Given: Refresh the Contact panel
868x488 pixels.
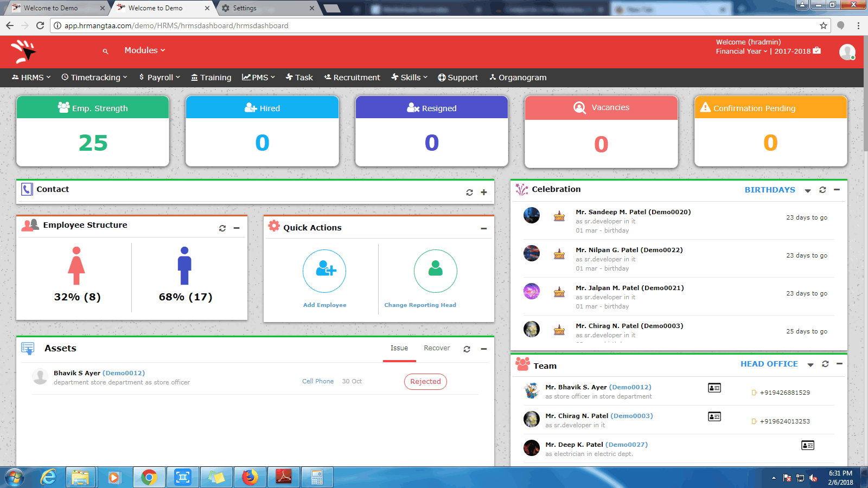Looking at the screenshot, I should pyautogui.click(x=469, y=192).
